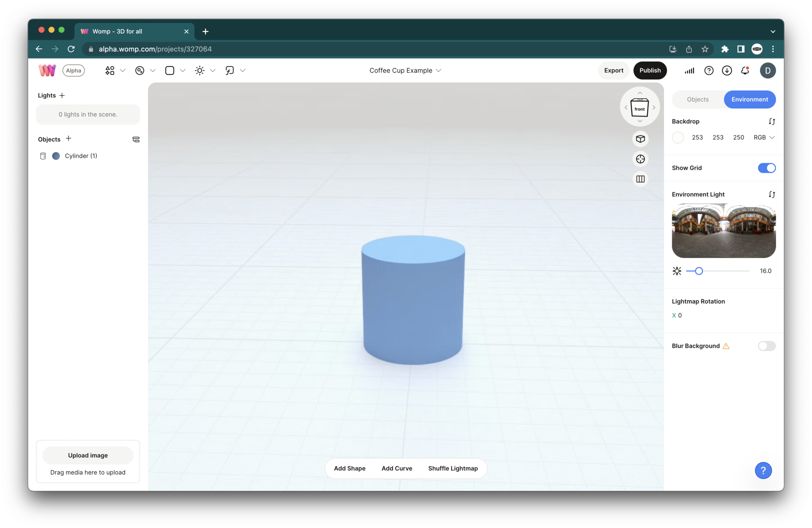Click the crosshair recenter camera icon
812x528 pixels.
click(x=640, y=159)
